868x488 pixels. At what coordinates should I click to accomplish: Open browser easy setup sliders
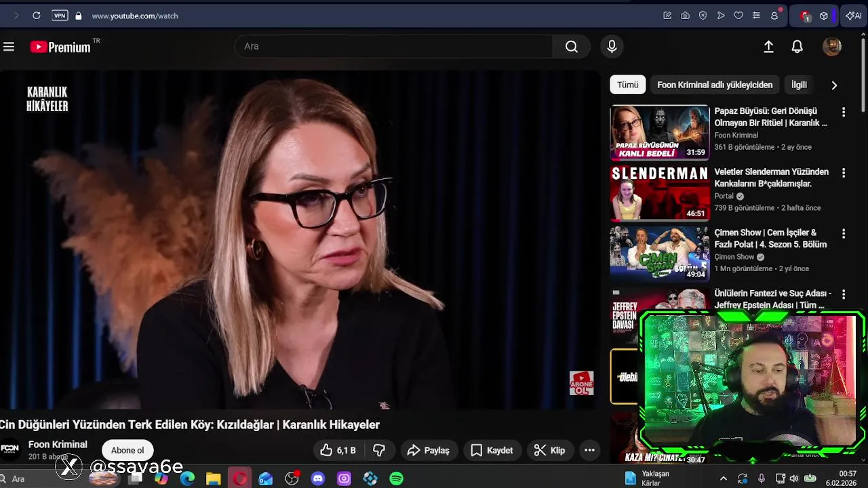pos(756,16)
